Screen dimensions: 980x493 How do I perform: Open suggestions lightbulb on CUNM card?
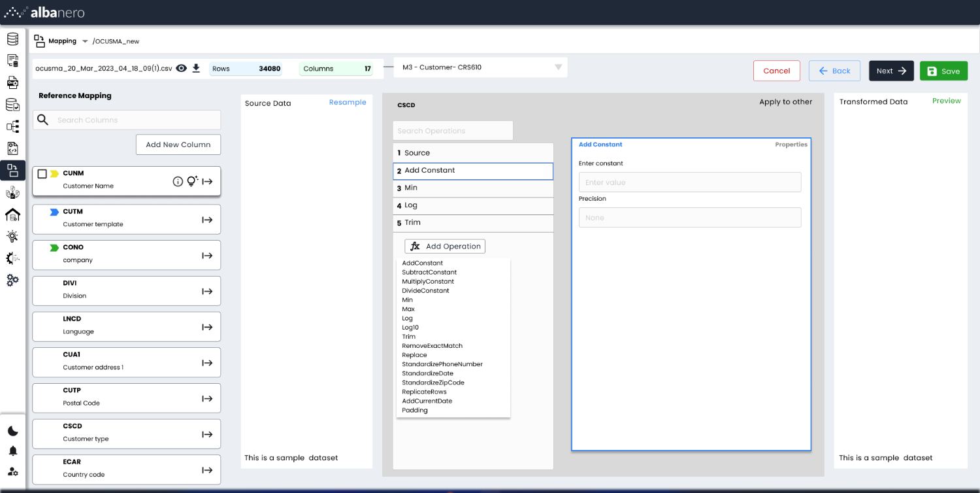click(192, 182)
